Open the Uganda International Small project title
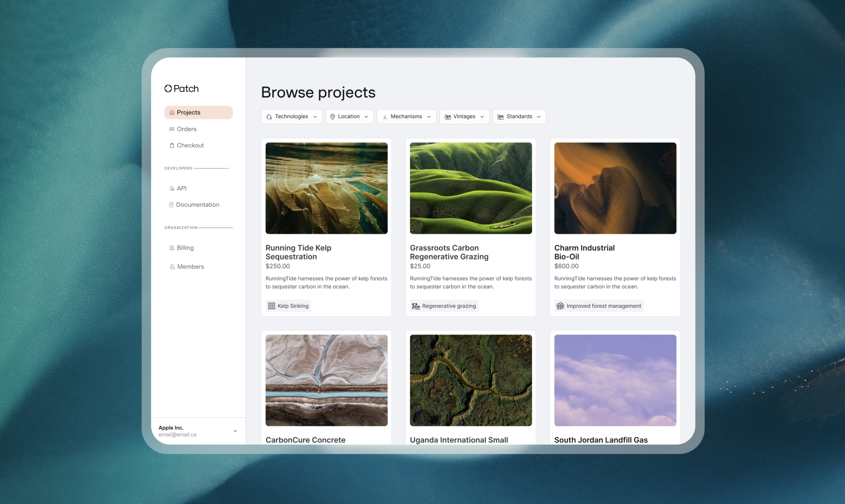845x504 pixels. (x=459, y=440)
